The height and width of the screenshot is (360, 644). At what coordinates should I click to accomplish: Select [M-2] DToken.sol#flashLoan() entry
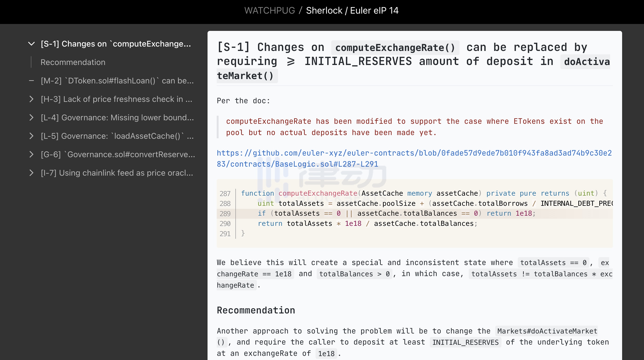117,81
